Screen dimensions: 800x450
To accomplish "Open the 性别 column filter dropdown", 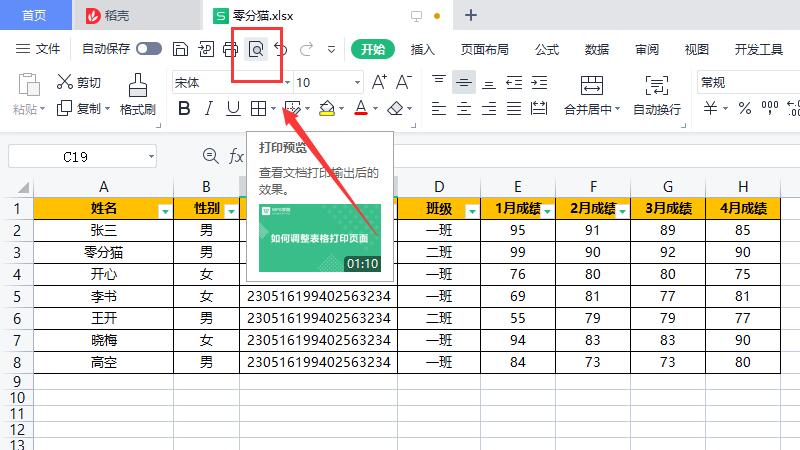I will 231,210.
